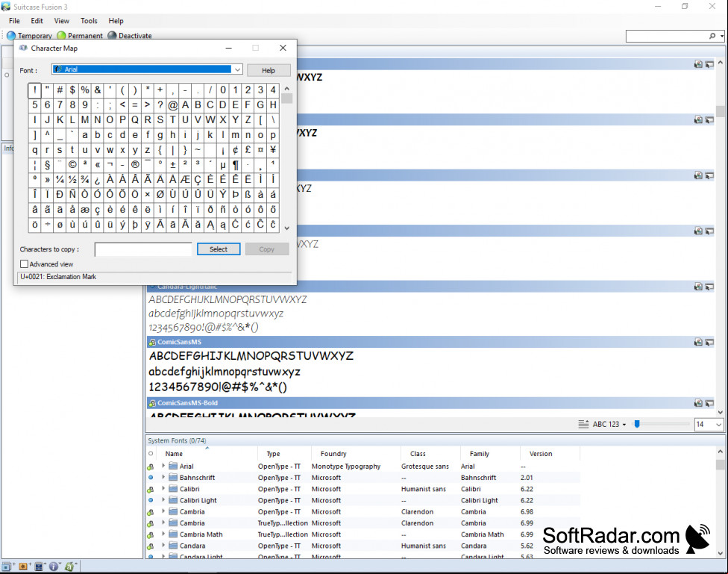Expand the Bahnschrift font family row
Screen dimensions: 728x574
163,477
